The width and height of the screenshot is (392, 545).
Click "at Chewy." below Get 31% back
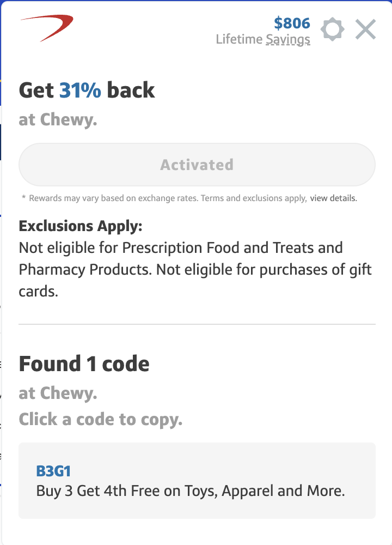58,119
